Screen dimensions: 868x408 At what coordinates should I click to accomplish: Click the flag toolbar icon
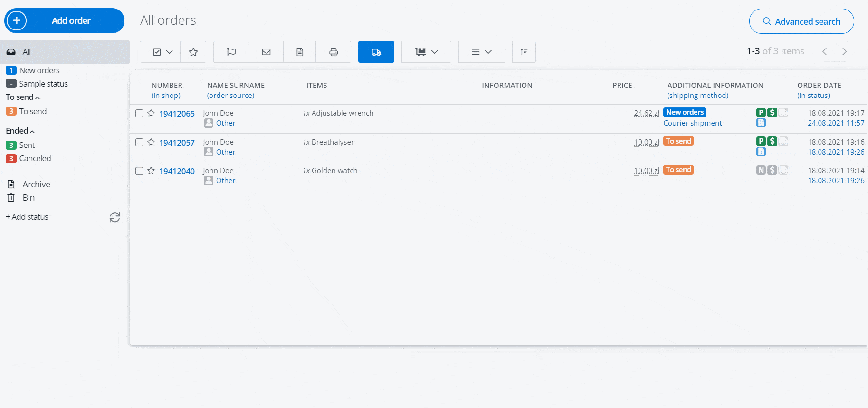click(x=231, y=52)
